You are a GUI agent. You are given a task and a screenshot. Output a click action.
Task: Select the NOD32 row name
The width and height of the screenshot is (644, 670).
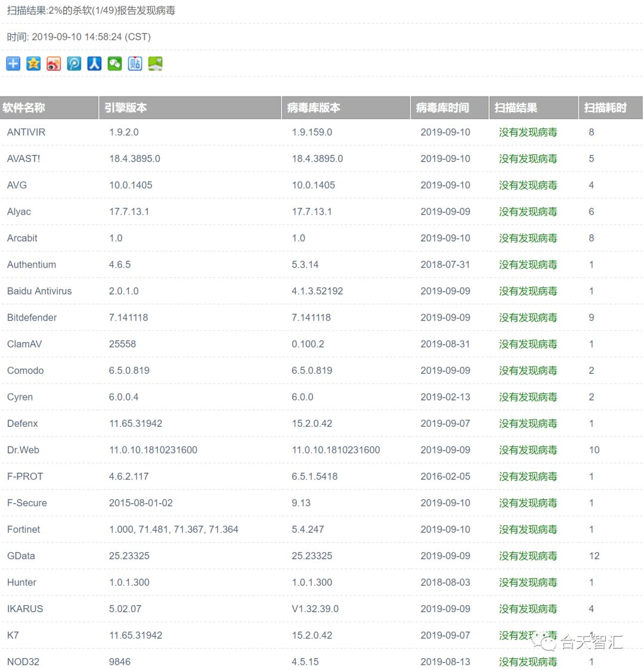[x=23, y=662]
